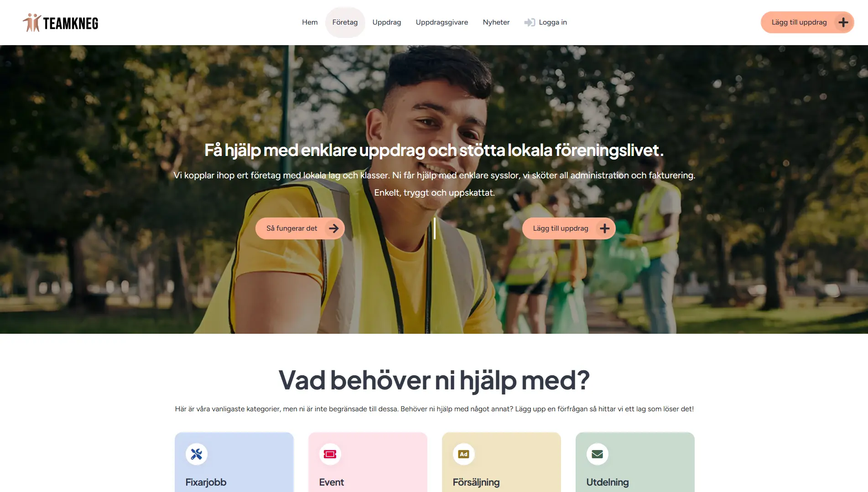Open the Fixarjobb category card

point(234,462)
